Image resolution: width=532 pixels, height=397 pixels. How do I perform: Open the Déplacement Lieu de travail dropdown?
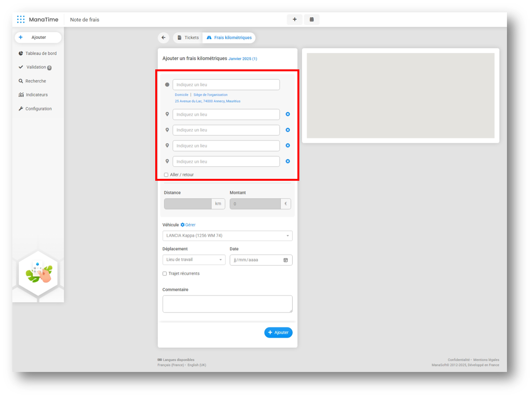pyautogui.click(x=194, y=260)
